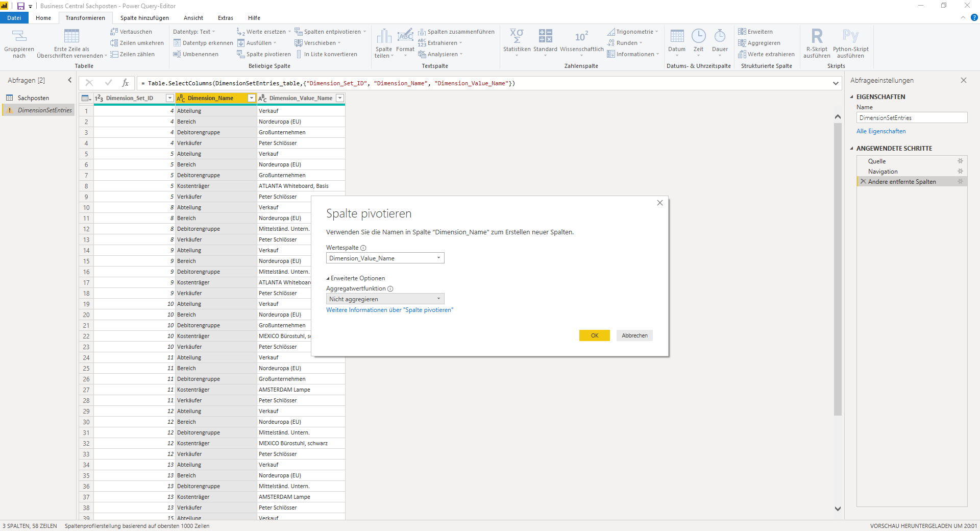
Task: Open the Ansicht ribbon tab
Action: (193, 18)
